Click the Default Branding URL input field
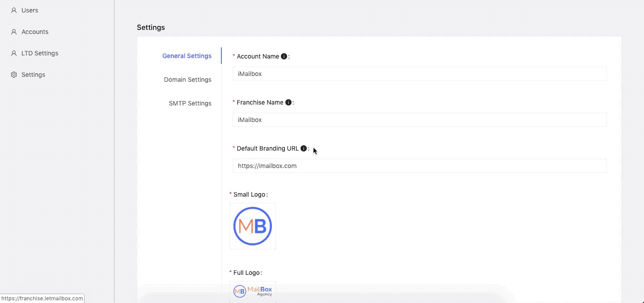 pyautogui.click(x=419, y=166)
